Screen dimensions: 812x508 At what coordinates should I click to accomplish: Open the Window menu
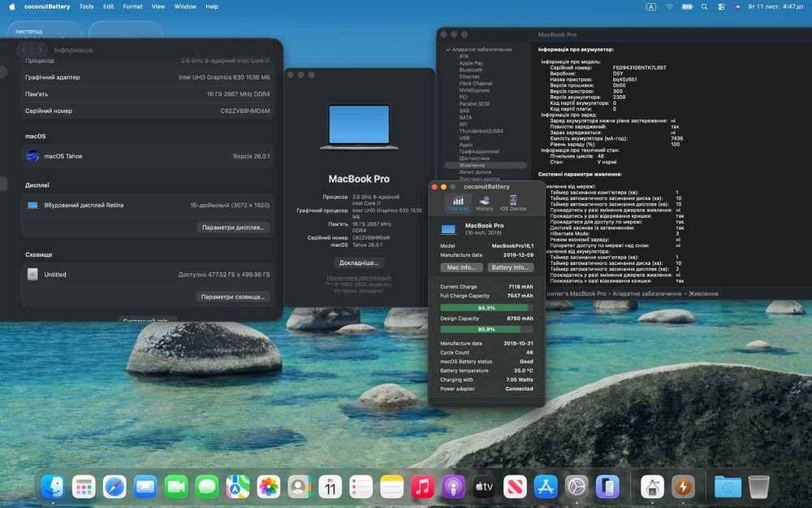(x=185, y=7)
